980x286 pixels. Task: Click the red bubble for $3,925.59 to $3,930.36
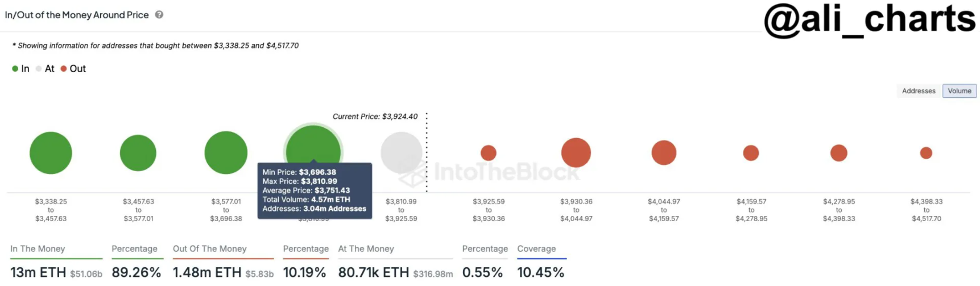click(x=489, y=153)
